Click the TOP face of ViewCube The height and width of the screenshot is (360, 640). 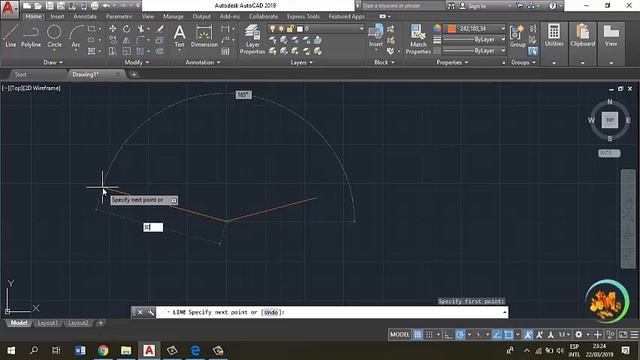click(610, 120)
